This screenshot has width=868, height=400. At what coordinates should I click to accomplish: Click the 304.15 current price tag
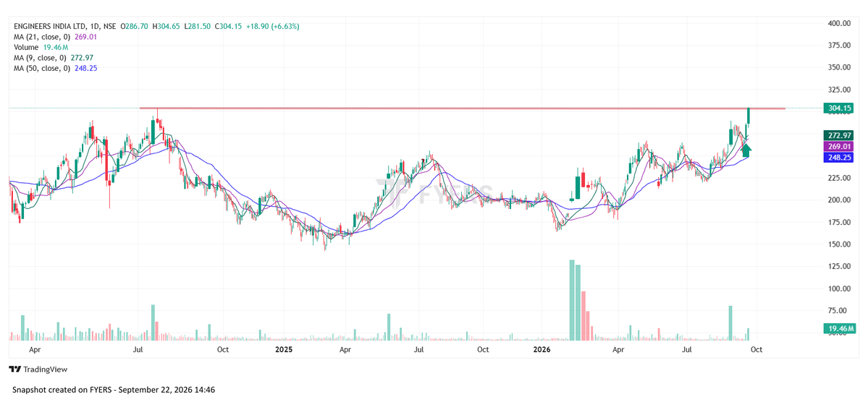tap(838, 108)
